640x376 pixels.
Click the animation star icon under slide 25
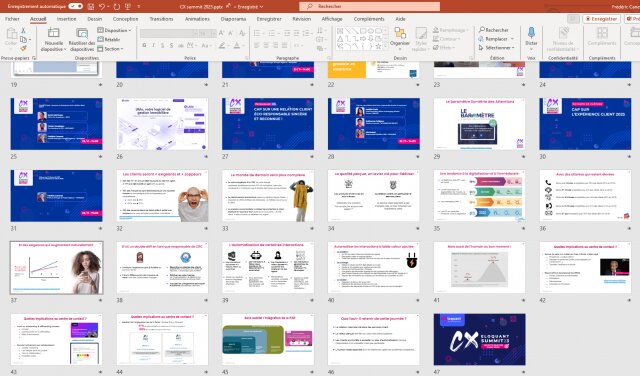click(100, 156)
